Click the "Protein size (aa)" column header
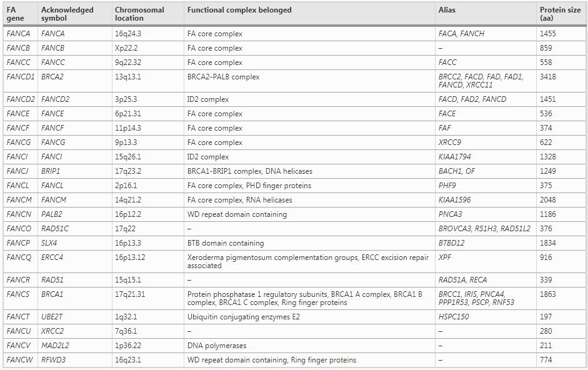Viewport: 588px width, 370px height. [555, 14]
